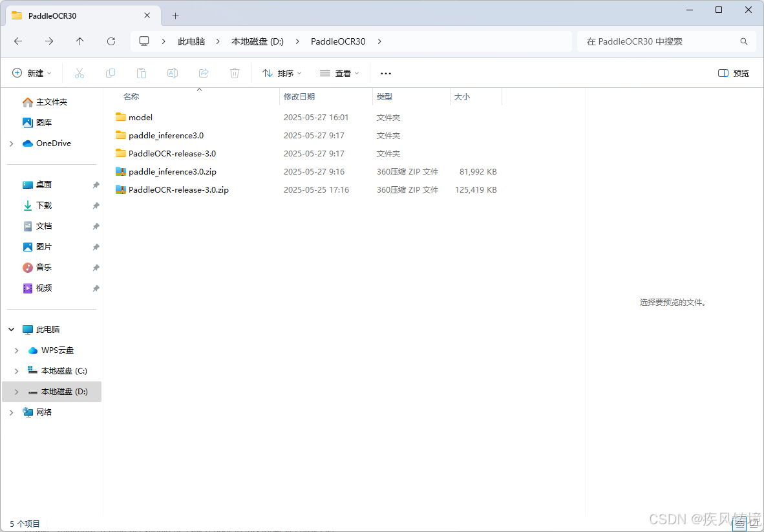Switch to large icons view in status bar
764x532 pixels.
(x=753, y=524)
